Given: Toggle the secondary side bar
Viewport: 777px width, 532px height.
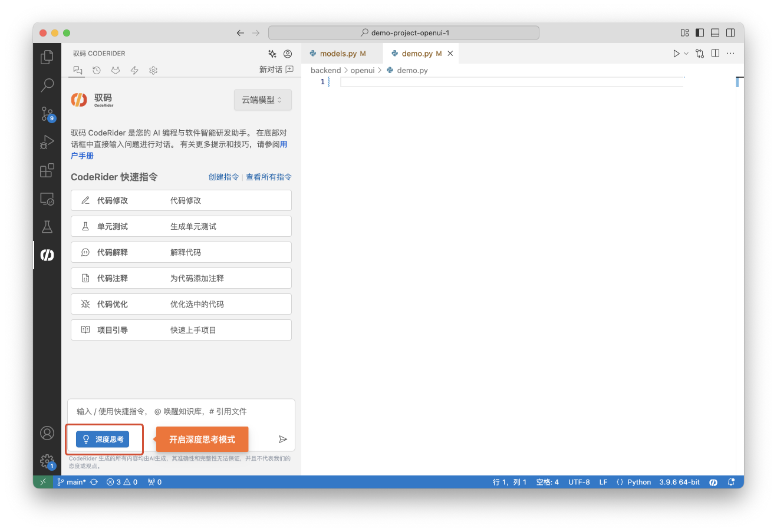Looking at the screenshot, I should [730, 33].
